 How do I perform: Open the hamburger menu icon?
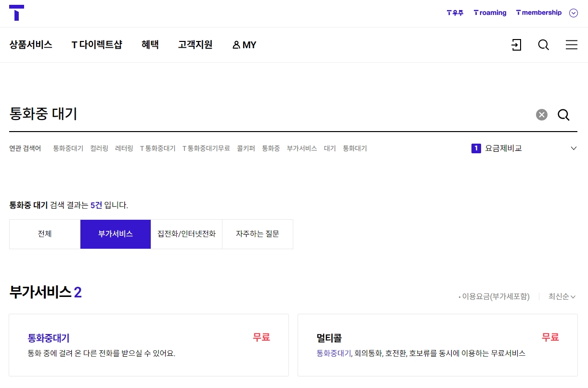point(572,45)
